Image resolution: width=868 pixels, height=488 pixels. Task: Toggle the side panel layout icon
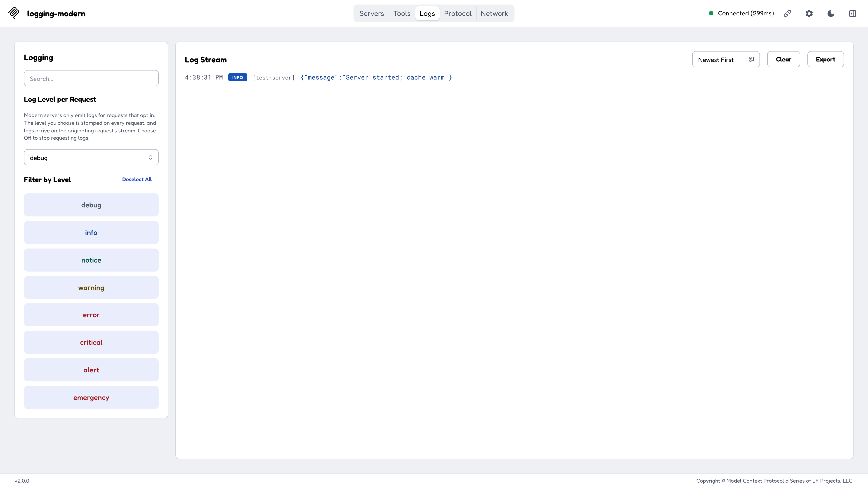852,14
